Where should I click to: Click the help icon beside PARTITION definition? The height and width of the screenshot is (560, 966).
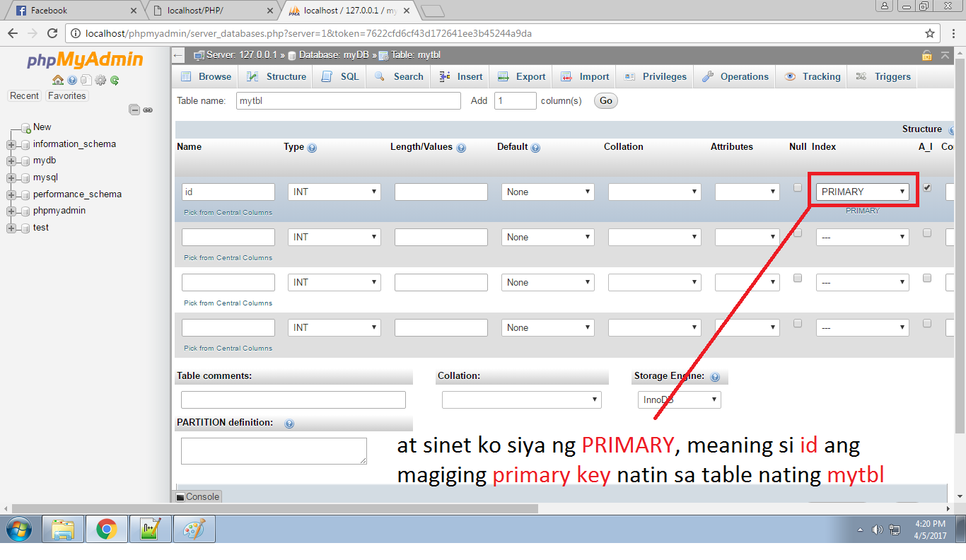(289, 423)
